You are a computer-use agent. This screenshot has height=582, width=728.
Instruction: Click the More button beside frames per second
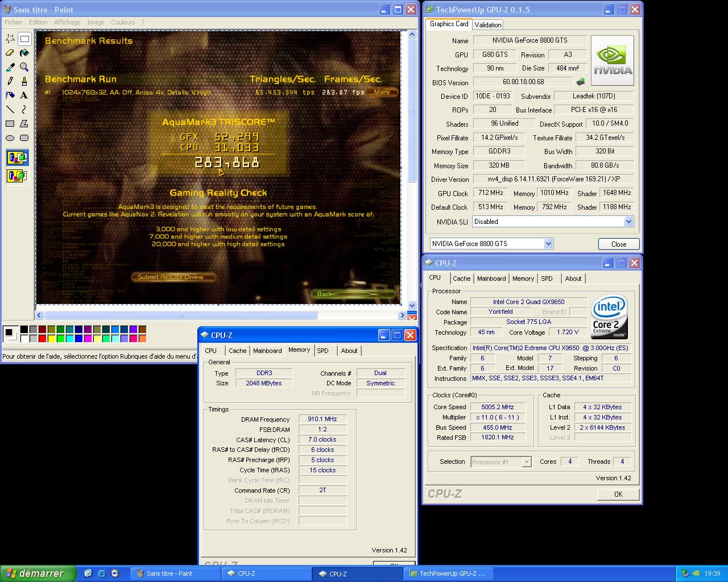point(382,92)
